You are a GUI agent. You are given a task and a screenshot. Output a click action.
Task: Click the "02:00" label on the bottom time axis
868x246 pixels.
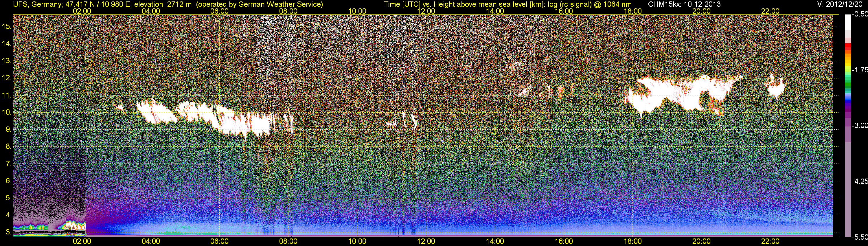pos(82,241)
